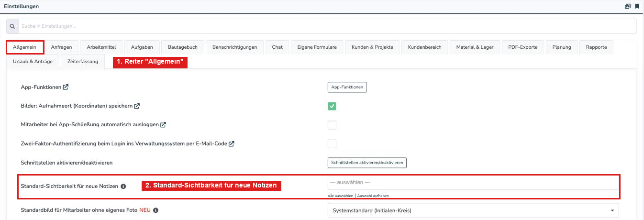Click the 'Standardbild für Mitarbeiter ohne eigenes Foto' label
This screenshot has width=644, height=220.
tap(79, 210)
